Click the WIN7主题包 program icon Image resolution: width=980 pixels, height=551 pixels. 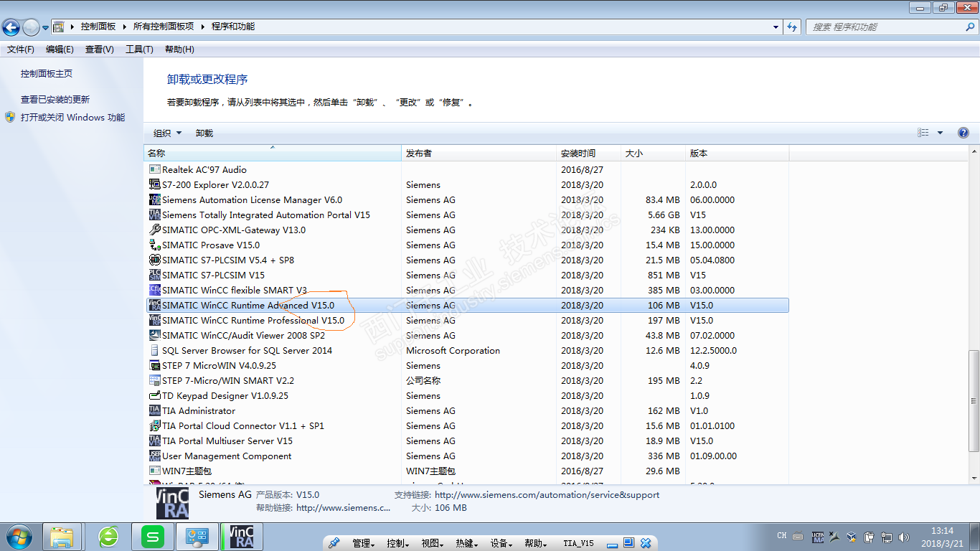point(154,471)
